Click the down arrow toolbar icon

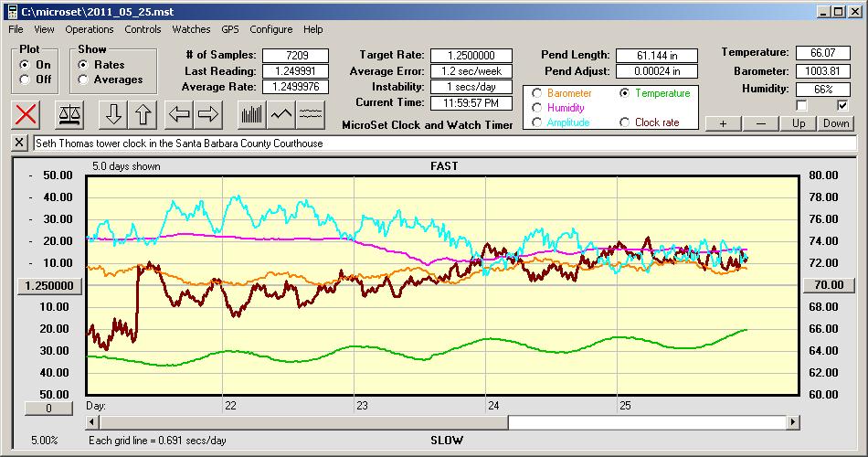tap(112, 115)
